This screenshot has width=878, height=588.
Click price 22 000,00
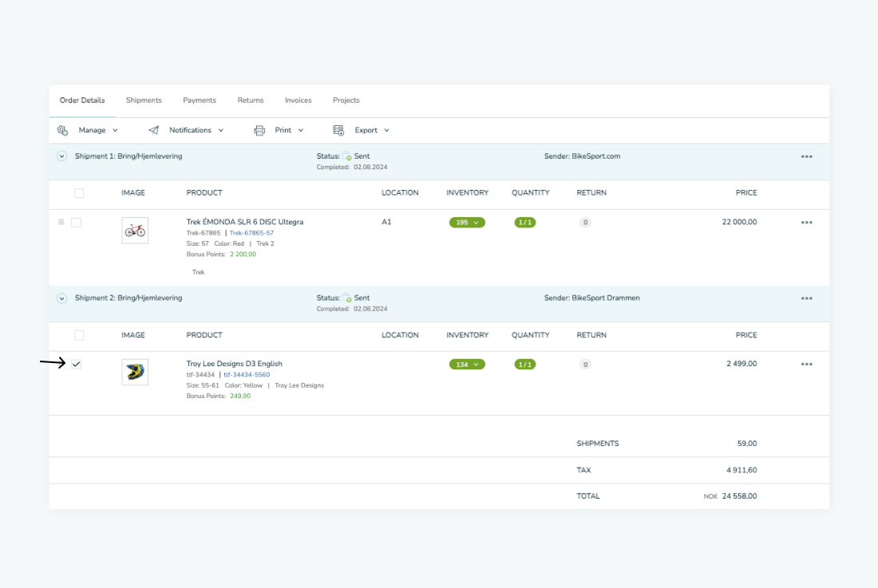739,222
